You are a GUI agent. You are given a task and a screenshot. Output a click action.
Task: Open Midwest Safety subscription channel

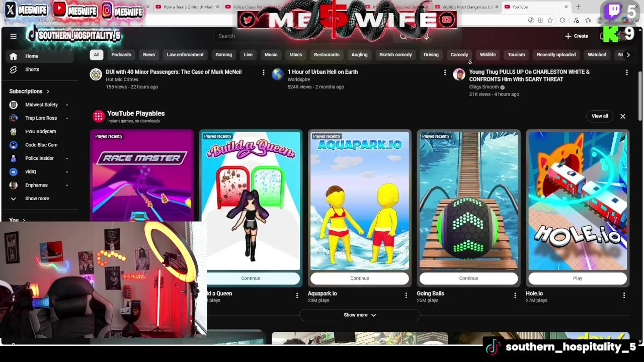[39, 105]
